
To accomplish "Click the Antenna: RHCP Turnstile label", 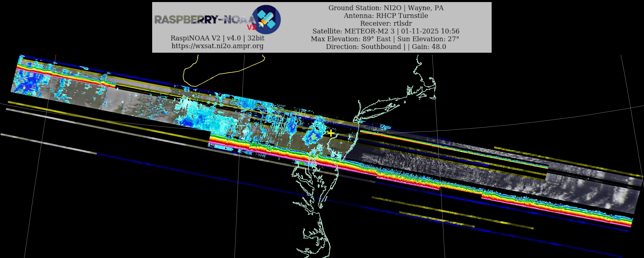I will pyautogui.click(x=386, y=16).
